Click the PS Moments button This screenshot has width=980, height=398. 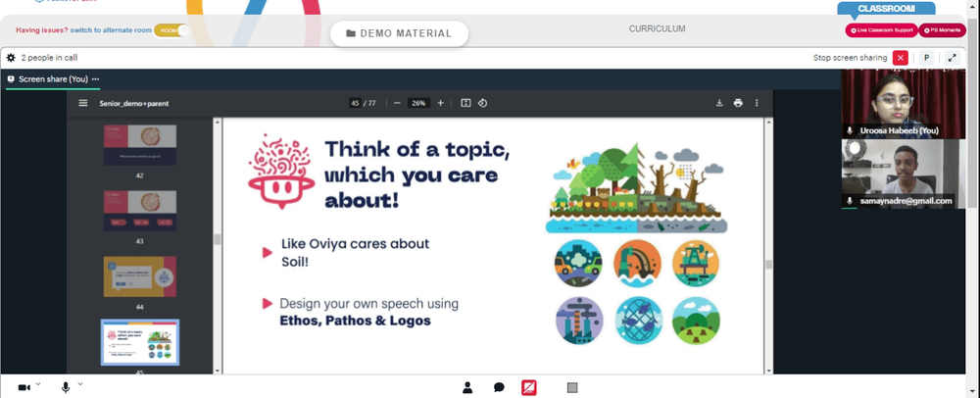tap(942, 30)
